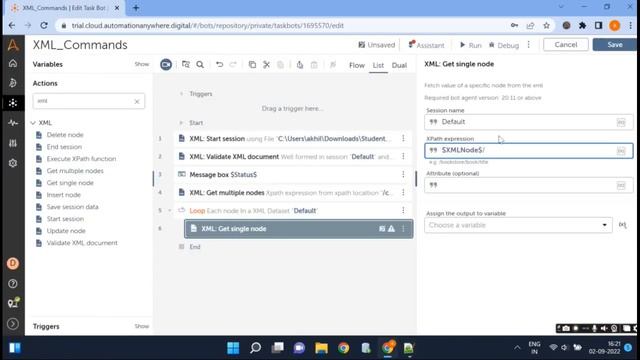Select the XML: Get multiple nodes step

293,192
